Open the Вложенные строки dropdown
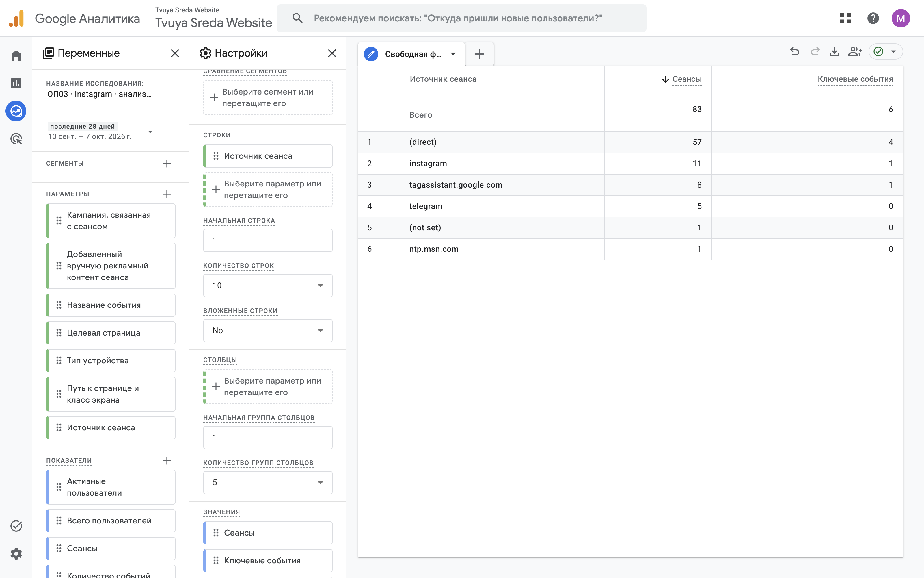This screenshot has height=578, width=924. point(268,330)
